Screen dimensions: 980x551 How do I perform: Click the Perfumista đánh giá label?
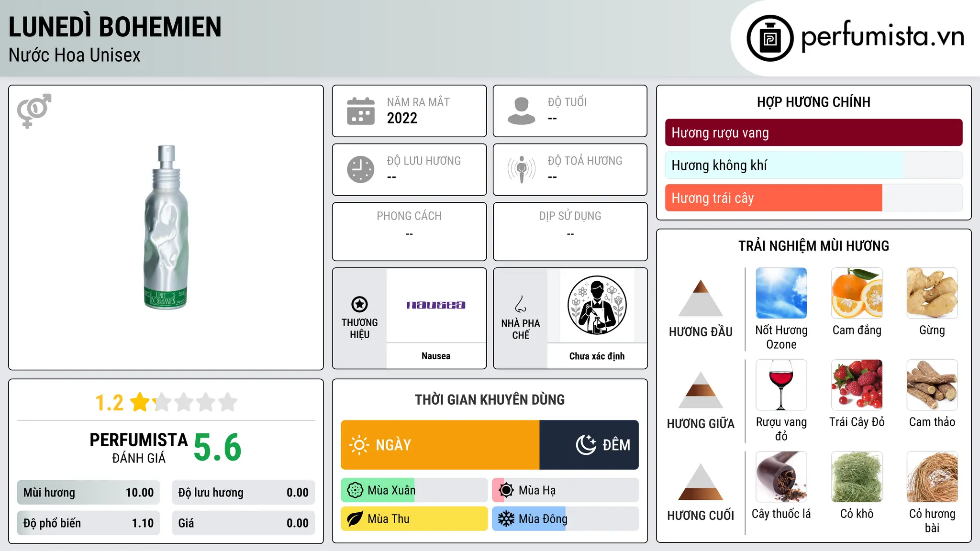(x=139, y=448)
